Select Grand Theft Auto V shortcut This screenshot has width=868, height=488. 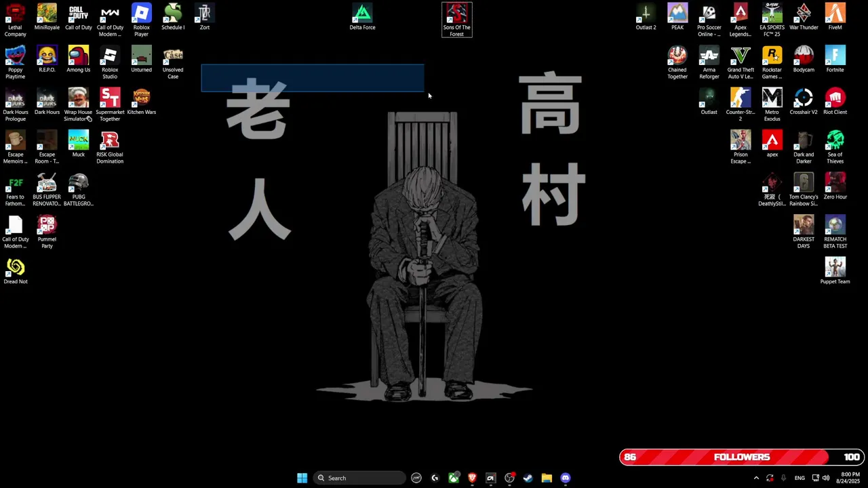coord(741,62)
